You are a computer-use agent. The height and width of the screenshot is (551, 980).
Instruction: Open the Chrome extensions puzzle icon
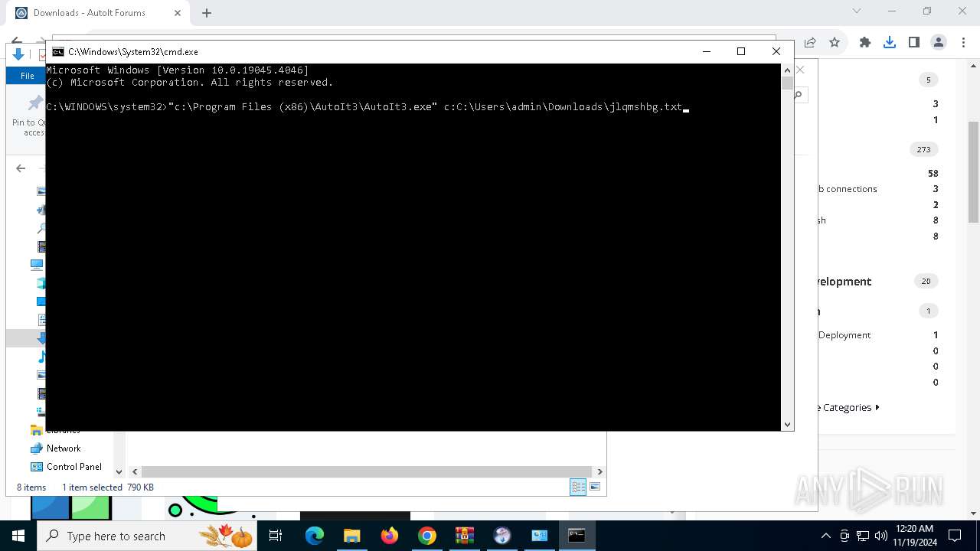pos(865,42)
